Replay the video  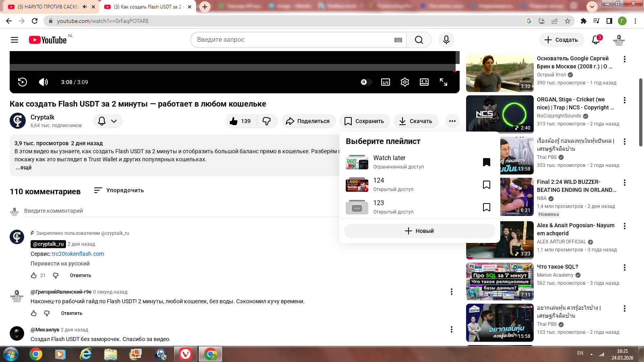[23, 82]
